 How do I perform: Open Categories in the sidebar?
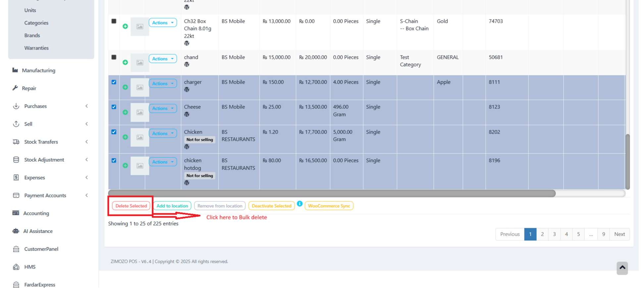(x=36, y=23)
